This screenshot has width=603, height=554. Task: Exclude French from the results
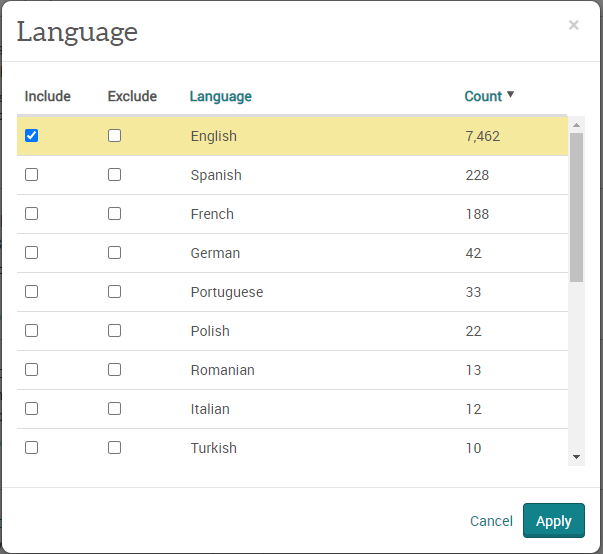pos(115,213)
